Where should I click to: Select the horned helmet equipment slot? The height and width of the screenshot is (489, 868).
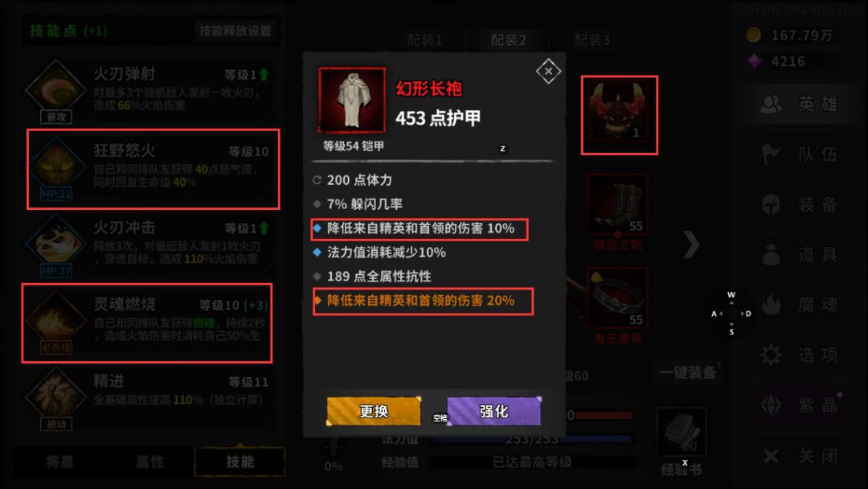pyautogui.click(x=619, y=115)
